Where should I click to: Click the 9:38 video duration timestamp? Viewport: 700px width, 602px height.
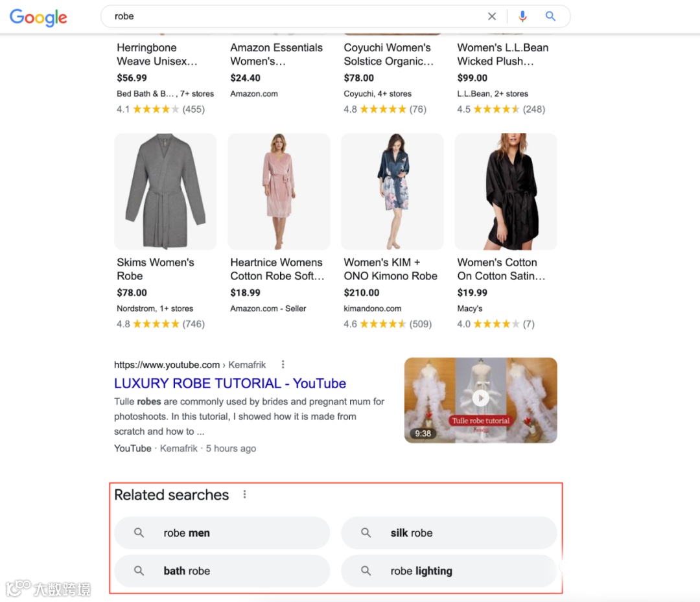423,434
